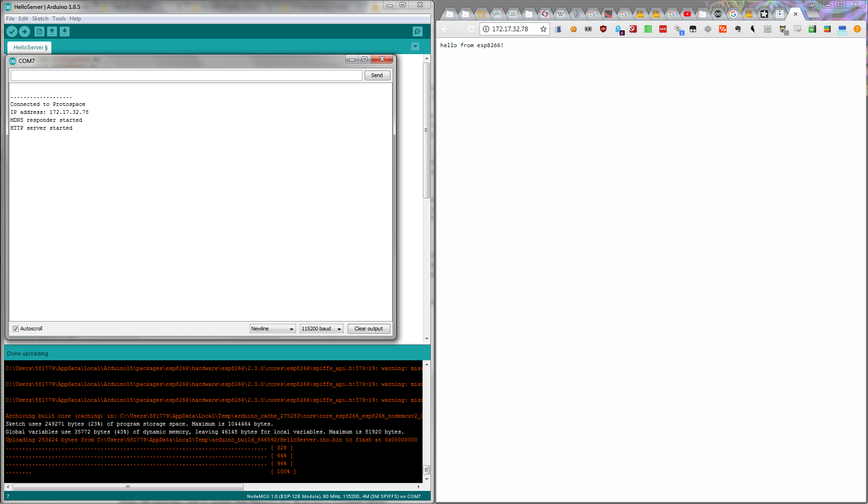The image size is (868, 504).
Task: Click the sketch editor vertical scrollbar thumb
Action: coord(426,130)
